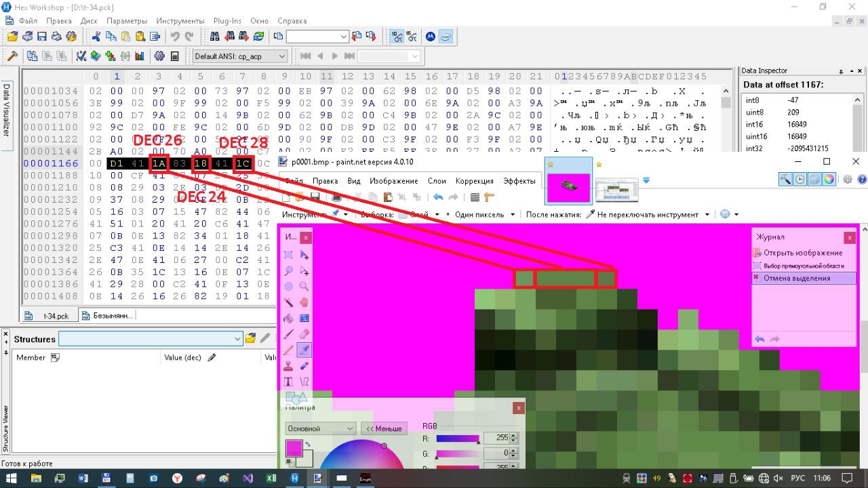868x488 pixels.
Task: Toggle pixel grid icon in paint.net toolbar
Action: pyautogui.click(x=475, y=197)
